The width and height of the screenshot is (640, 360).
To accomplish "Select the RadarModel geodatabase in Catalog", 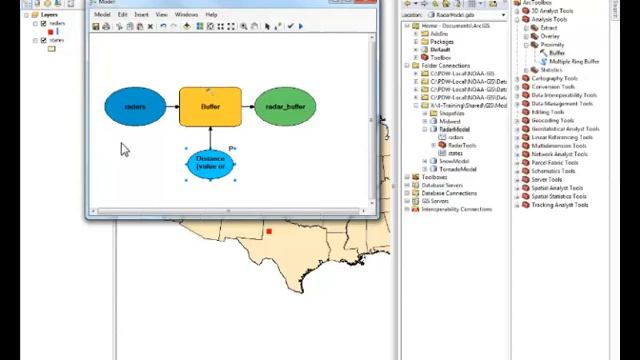I will click(x=454, y=129).
